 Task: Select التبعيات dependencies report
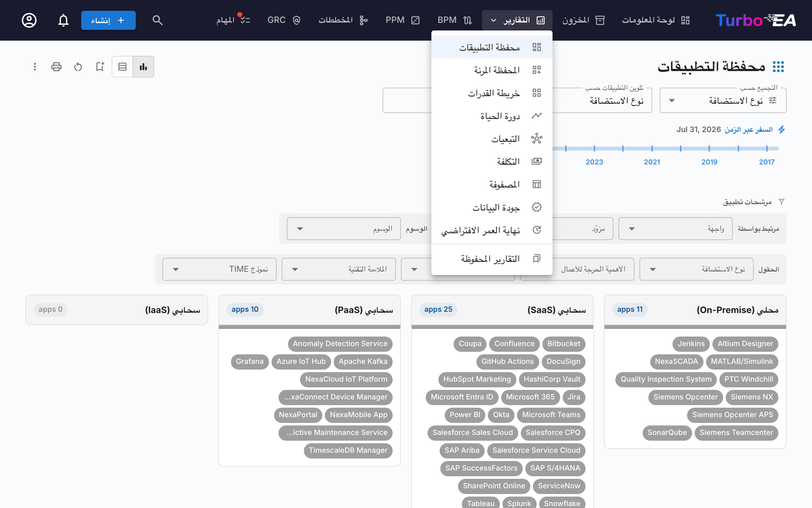492,138
